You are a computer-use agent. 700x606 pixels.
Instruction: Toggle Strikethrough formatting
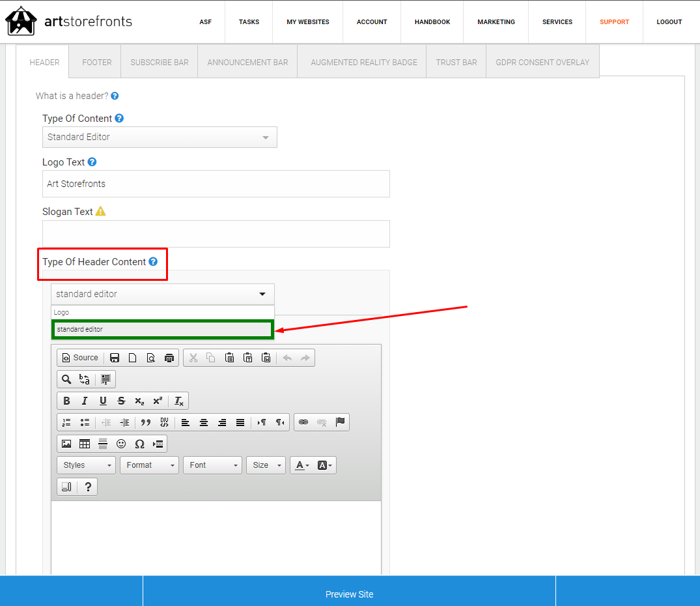[121, 401]
